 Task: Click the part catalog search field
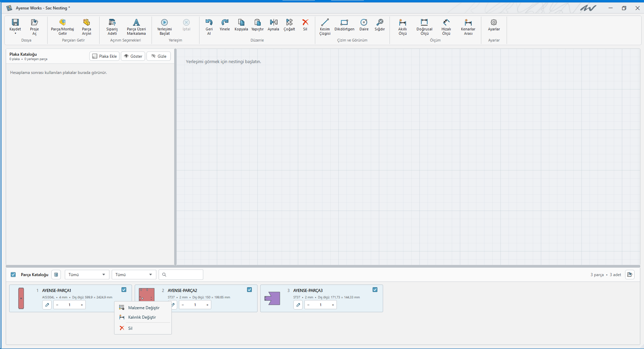click(181, 274)
